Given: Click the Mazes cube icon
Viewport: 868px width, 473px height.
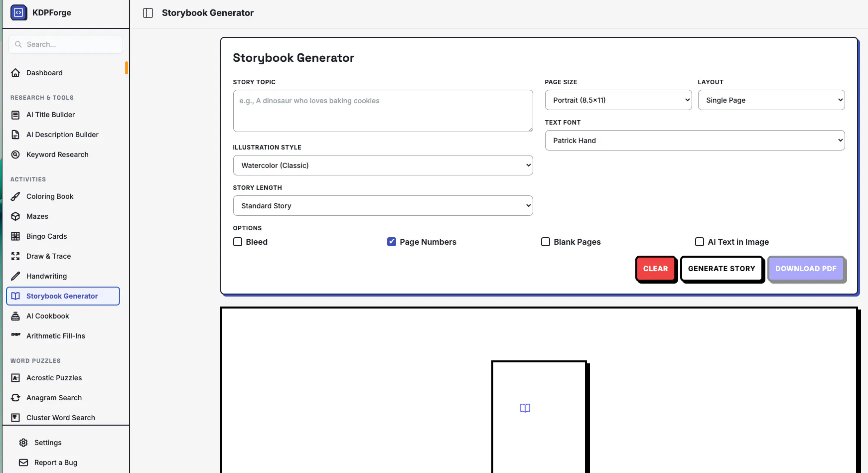Looking at the screenshot, I should pyautogui.click(x=16, y=216).
